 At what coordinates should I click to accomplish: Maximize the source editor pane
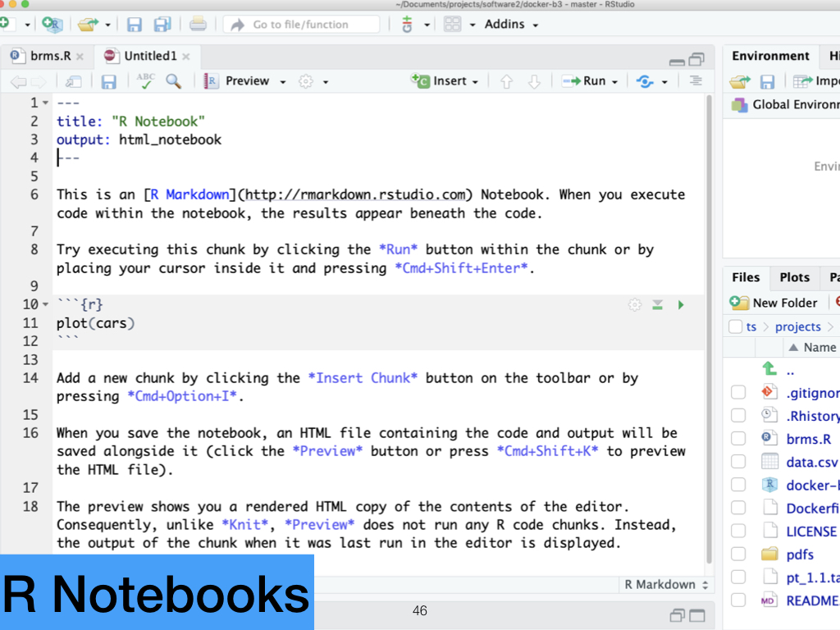point(696,58)
